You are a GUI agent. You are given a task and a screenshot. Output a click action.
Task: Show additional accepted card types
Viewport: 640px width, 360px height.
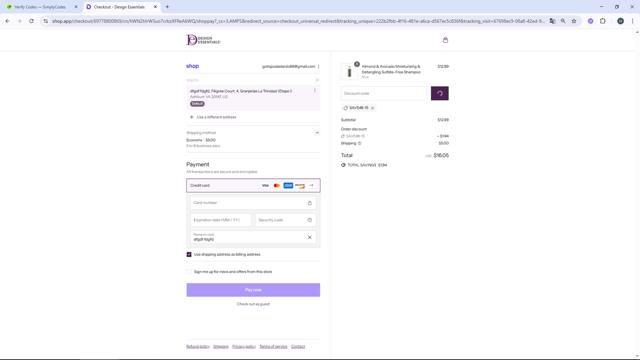click(x=311, y=186)
